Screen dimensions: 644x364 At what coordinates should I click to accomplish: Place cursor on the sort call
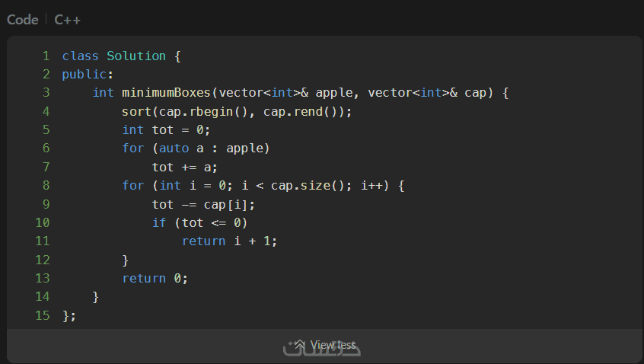click(x=136, y=111)
